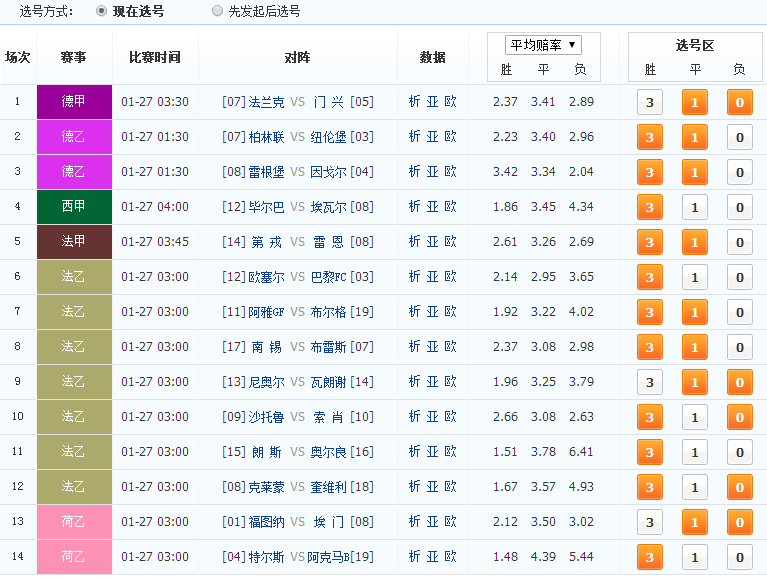Open 析 analysis link for match 4
The height and width of the screenshot is (579, 767).
[x=414, y=207]
